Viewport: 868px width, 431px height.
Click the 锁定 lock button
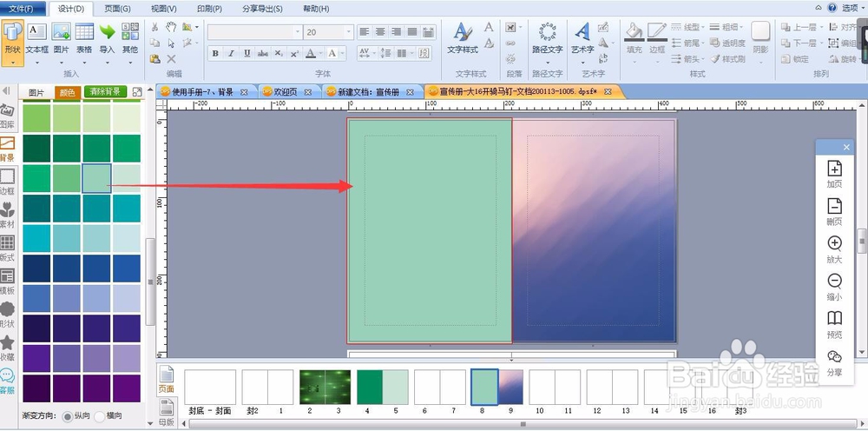795,59
